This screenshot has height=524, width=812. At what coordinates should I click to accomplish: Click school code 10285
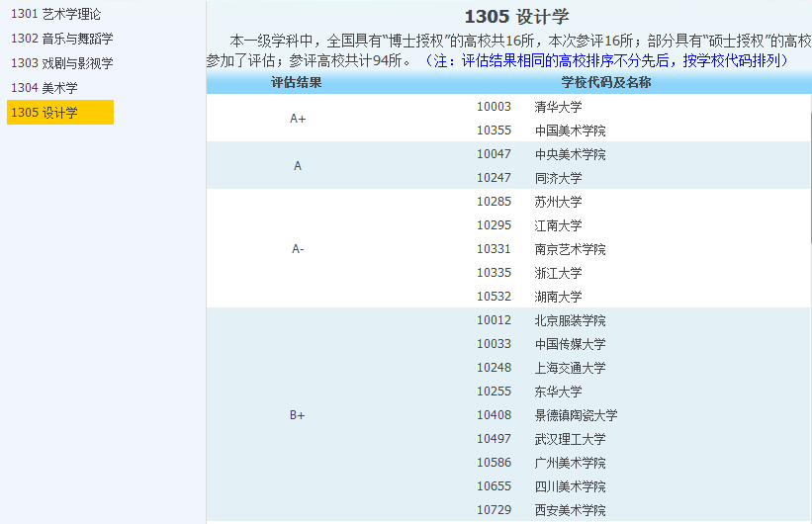tap(495, 202)
